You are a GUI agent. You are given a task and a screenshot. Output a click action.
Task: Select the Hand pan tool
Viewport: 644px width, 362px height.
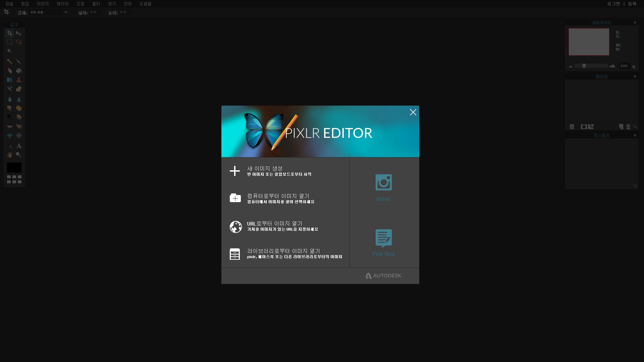[9, 155]
